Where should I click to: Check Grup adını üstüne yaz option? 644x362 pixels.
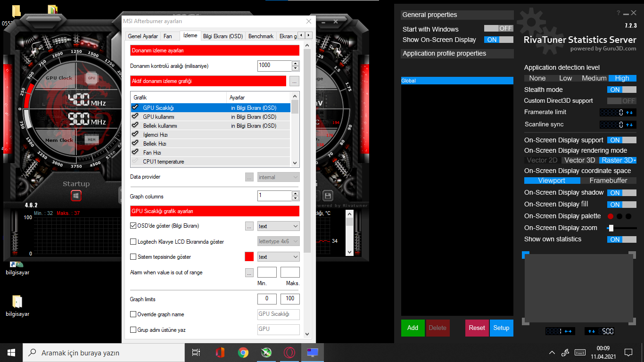(133, 330)
